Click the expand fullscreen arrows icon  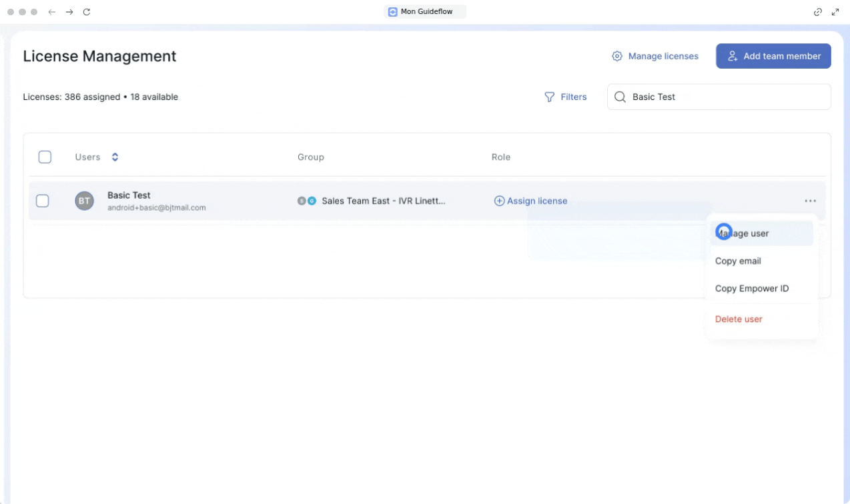(x=835, y=12)
